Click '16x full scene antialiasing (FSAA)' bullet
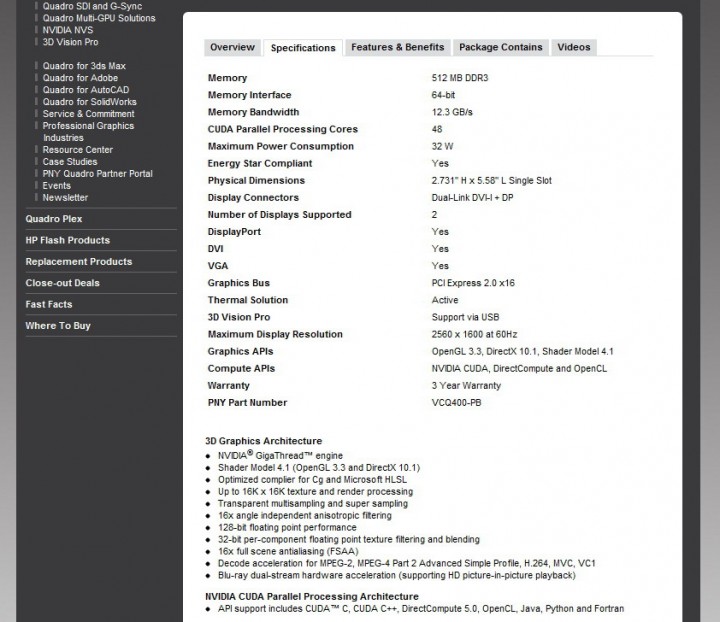Image resolution: width=720 pixels, height=622 pixels. point(288,551)
